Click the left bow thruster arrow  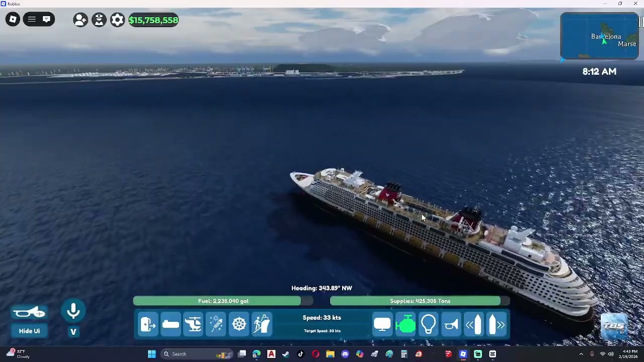point(474,324)
